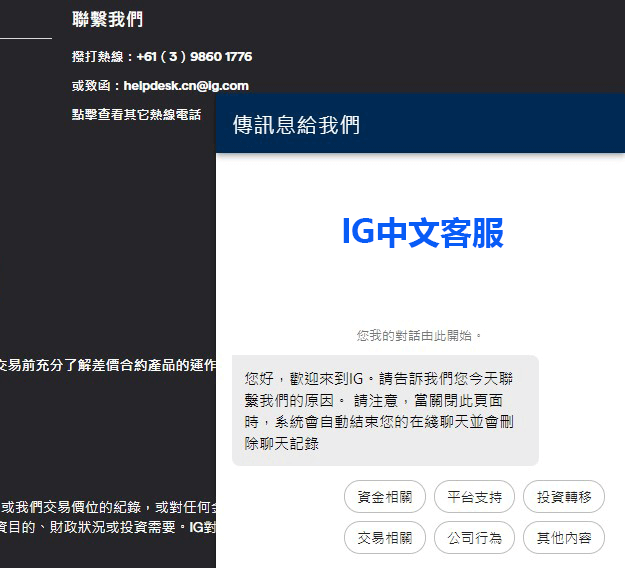Click the 財政狀況或投資需要 disclaimer text line
This screenshot has width=625, height=568.
(107, 526)
